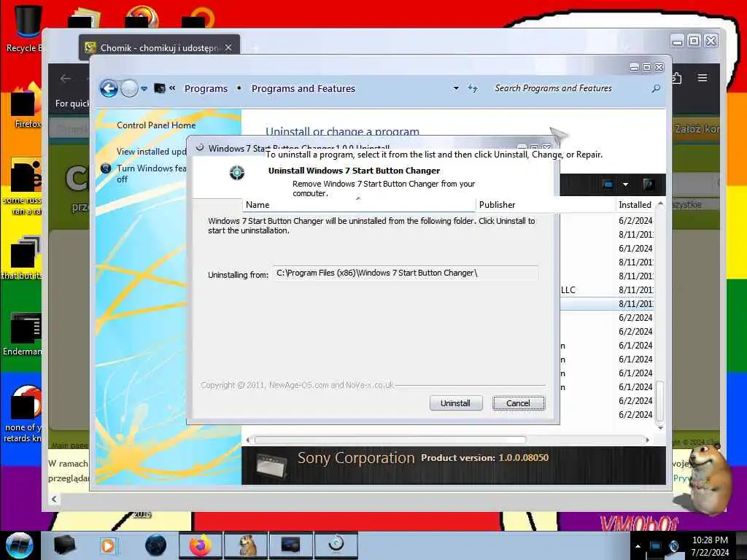Viewport: 747px width, 560px height.
Task: Click the list's vertical scrollbar down arrow
Action: (x=660, y=427)
